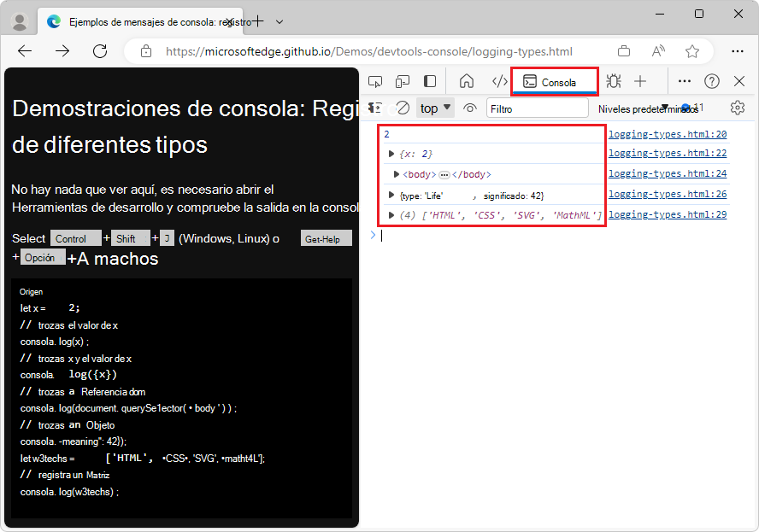759x532 pixels.
Task: Toggle the device emulation toolbar
Action: coord(402,81)
